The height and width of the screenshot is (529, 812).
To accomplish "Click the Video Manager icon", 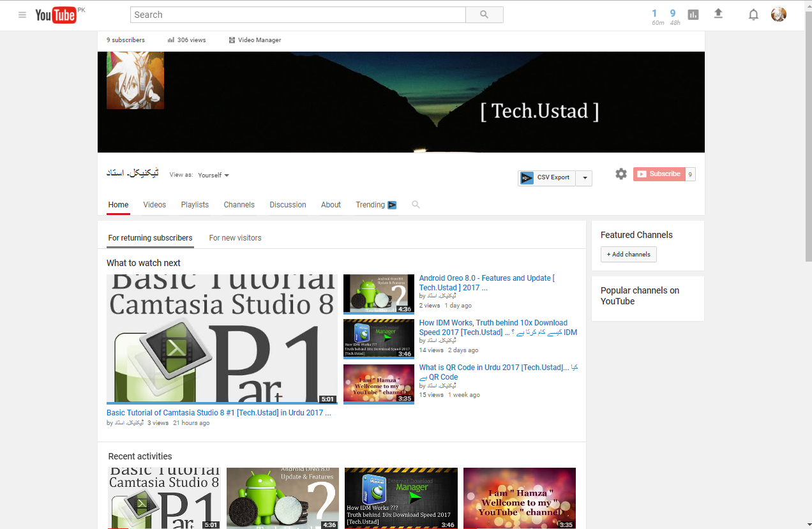I will 232,40.
